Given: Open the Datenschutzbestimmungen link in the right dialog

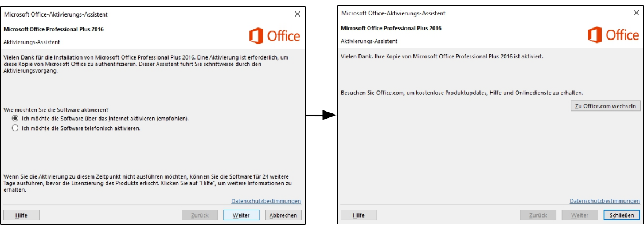Looking at the screenshot, I should [604, 201].
